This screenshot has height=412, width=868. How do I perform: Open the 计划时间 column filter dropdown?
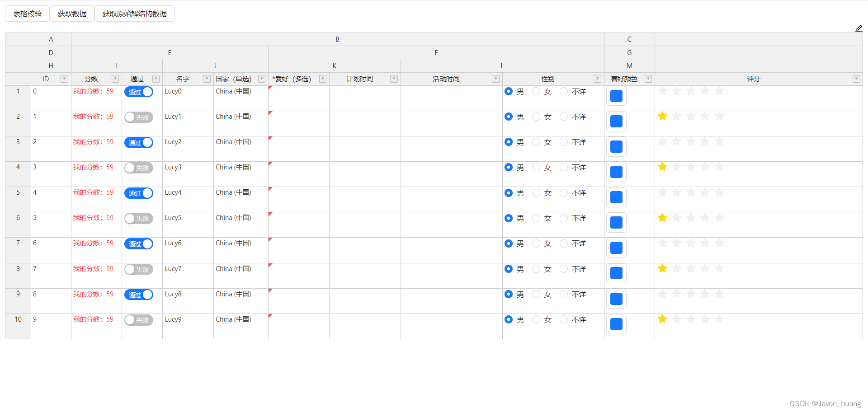(x=394, y=79)
